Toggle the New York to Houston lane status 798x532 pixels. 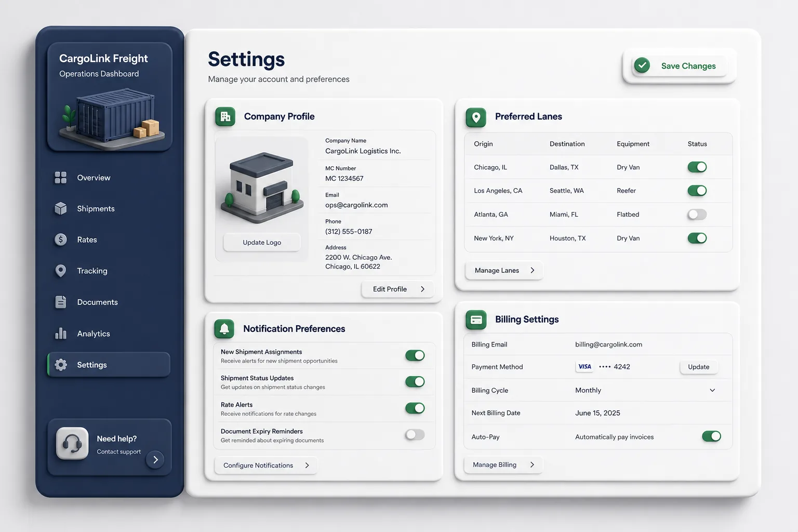point(697,238)
